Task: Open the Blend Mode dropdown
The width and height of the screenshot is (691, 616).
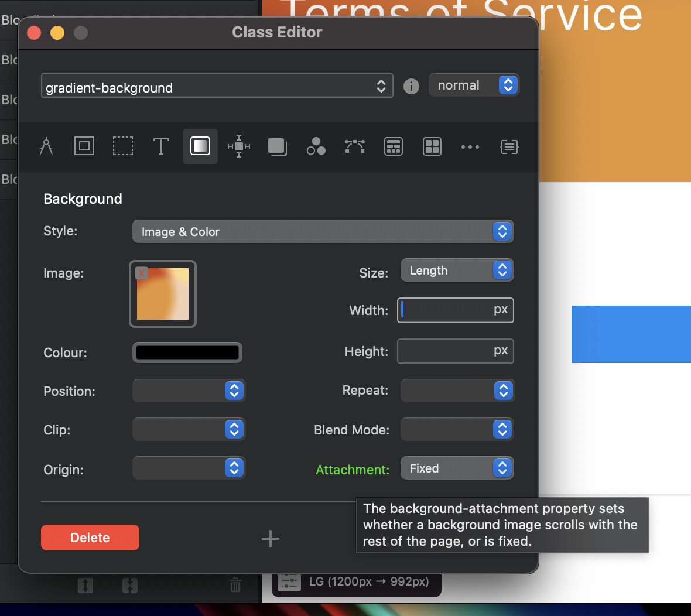Action: pyautogui.click(x=457, y=430)
